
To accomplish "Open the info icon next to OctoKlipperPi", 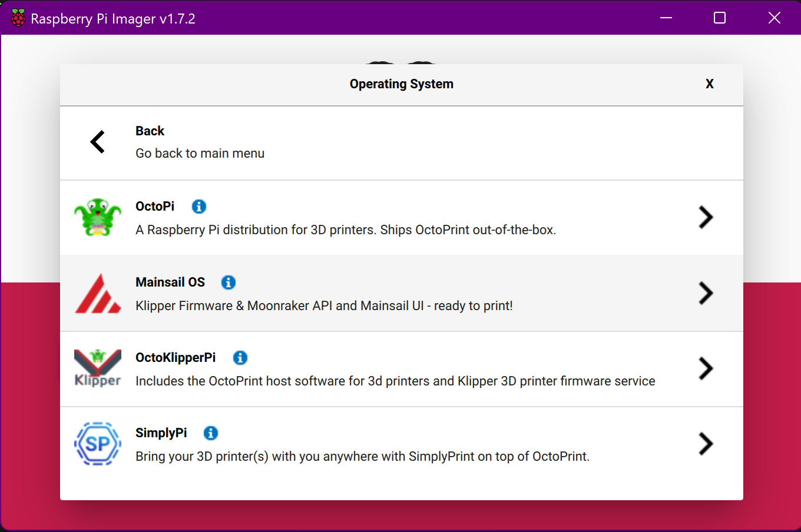I will click(240, 358).
